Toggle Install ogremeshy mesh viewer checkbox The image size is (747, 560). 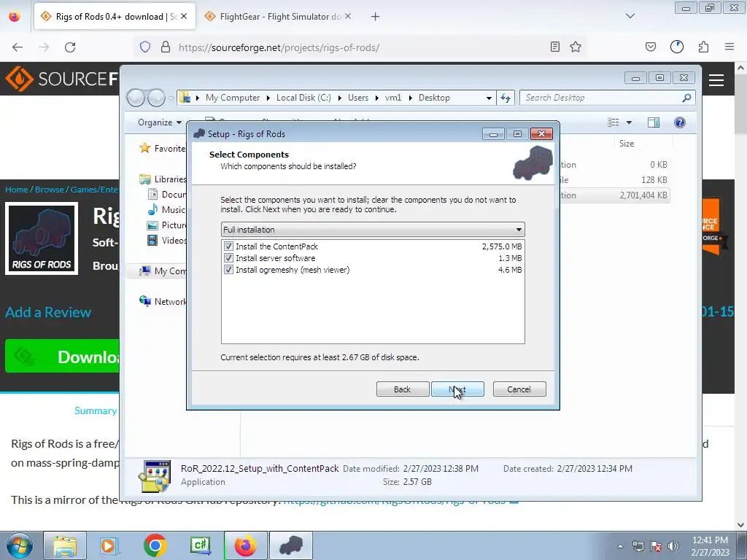[228, 270]
